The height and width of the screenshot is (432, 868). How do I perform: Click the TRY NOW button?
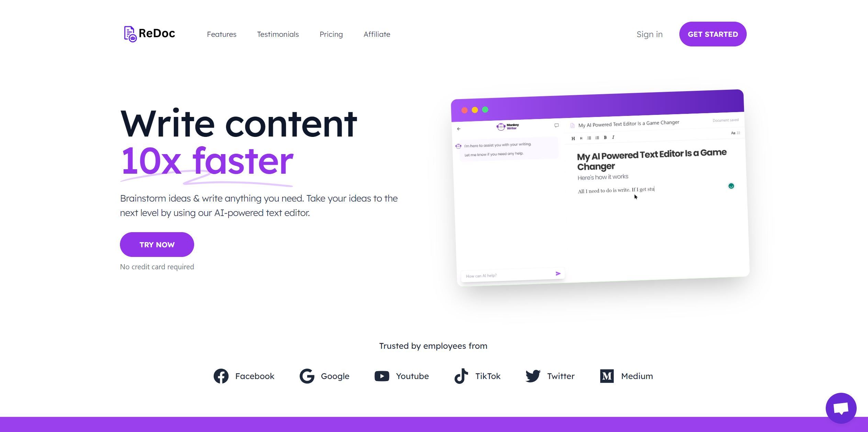point(157,244)
